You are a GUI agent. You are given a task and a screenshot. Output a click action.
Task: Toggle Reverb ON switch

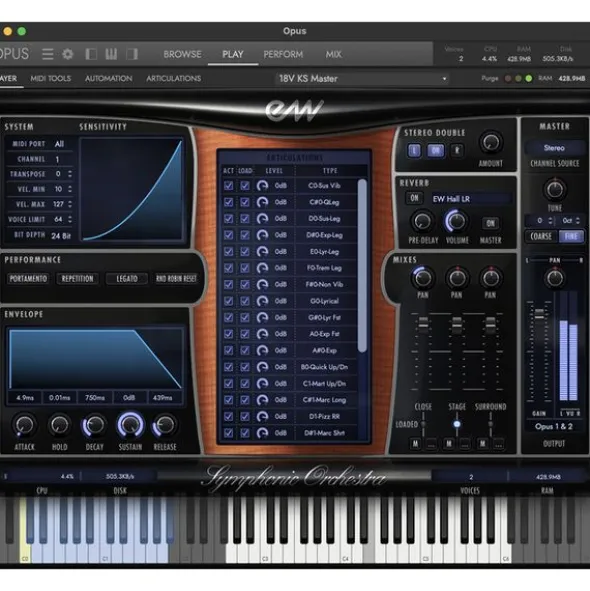(414, 198)
